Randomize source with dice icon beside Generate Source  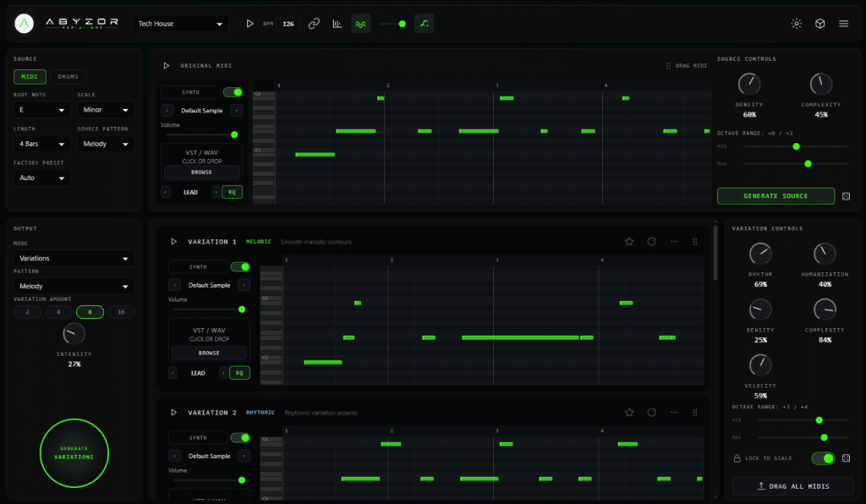pos(846,196)
